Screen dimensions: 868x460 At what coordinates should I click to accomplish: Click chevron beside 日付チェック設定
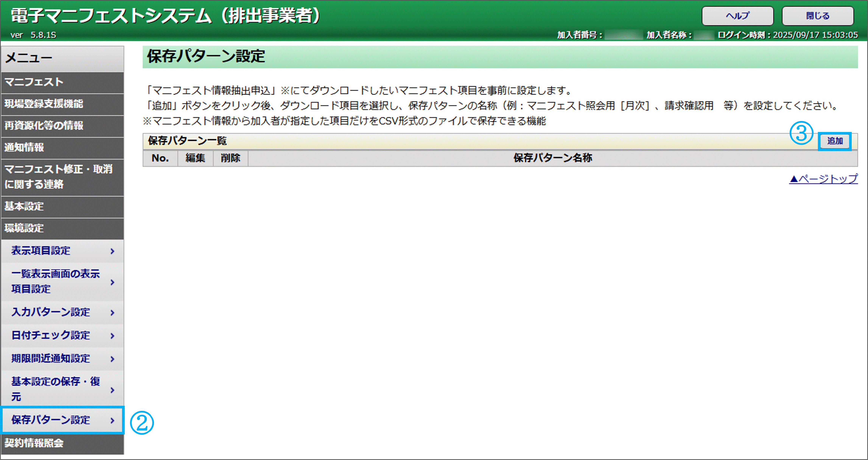pos(113,336)
